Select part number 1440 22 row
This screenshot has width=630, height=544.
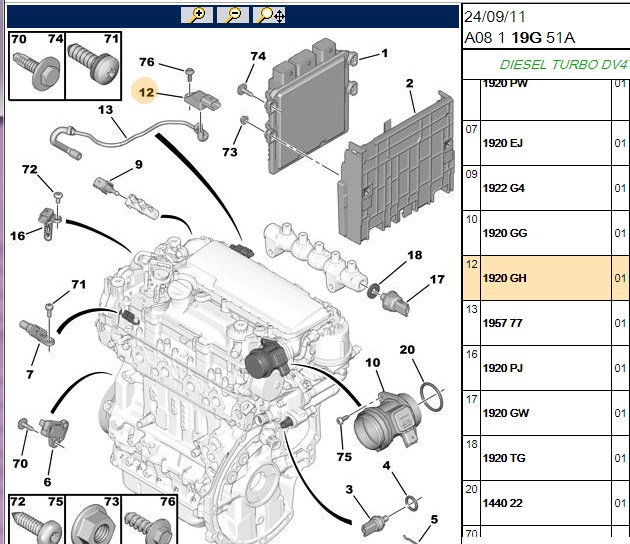[x=546, y=503]
